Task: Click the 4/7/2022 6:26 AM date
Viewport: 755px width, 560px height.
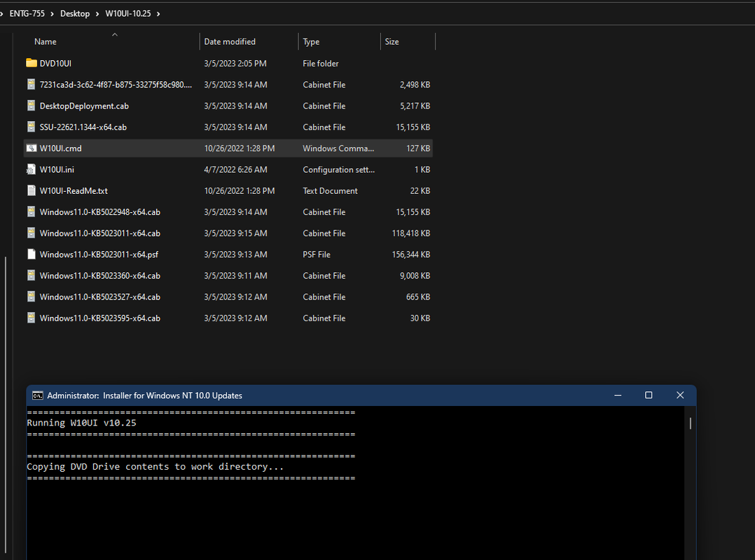Action: (x=235, y=169)
